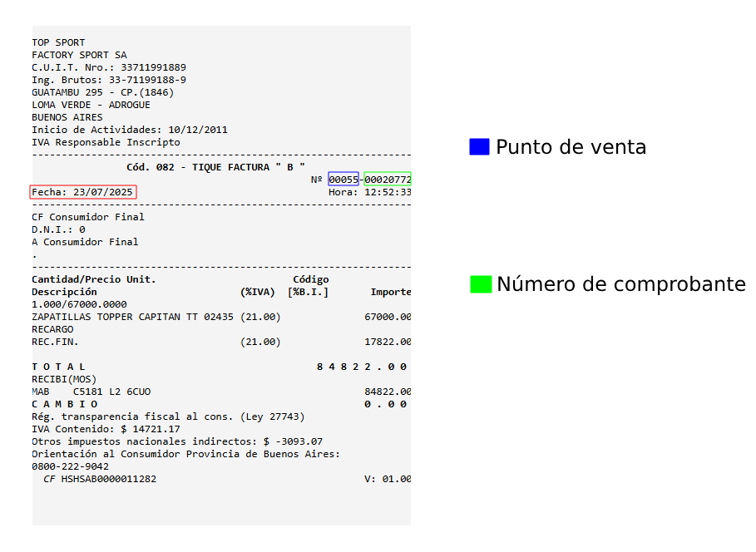Click 'LOMA VERDE - ADROGUE' line
The height and width of the screenshot is (552, 756).
[x=91, y=105]
